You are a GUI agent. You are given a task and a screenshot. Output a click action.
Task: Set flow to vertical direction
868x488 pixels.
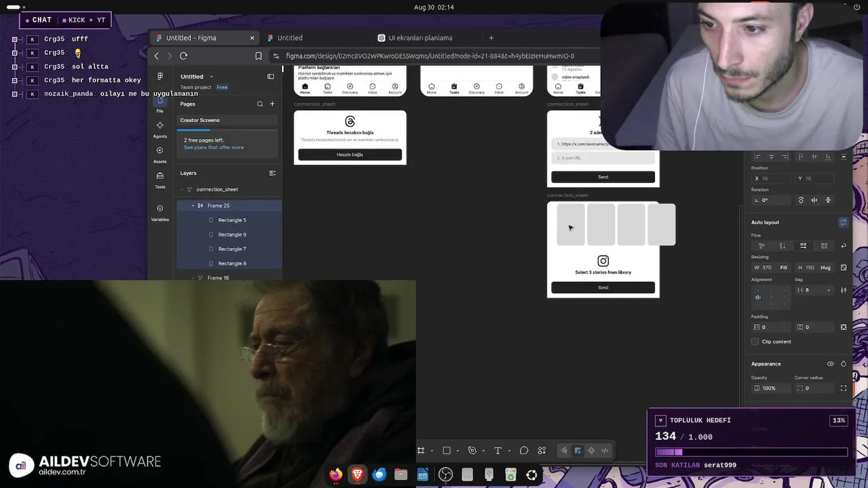tap(782, 245)
